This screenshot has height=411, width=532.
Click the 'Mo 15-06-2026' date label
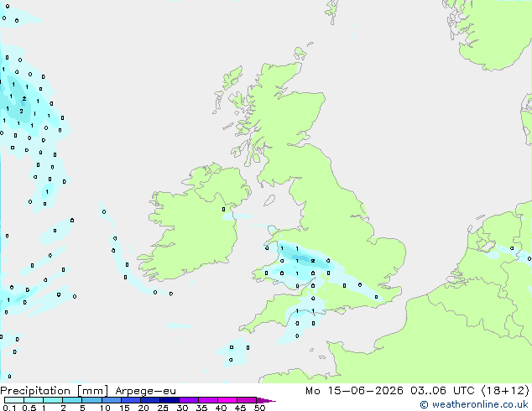click(354, 390)
